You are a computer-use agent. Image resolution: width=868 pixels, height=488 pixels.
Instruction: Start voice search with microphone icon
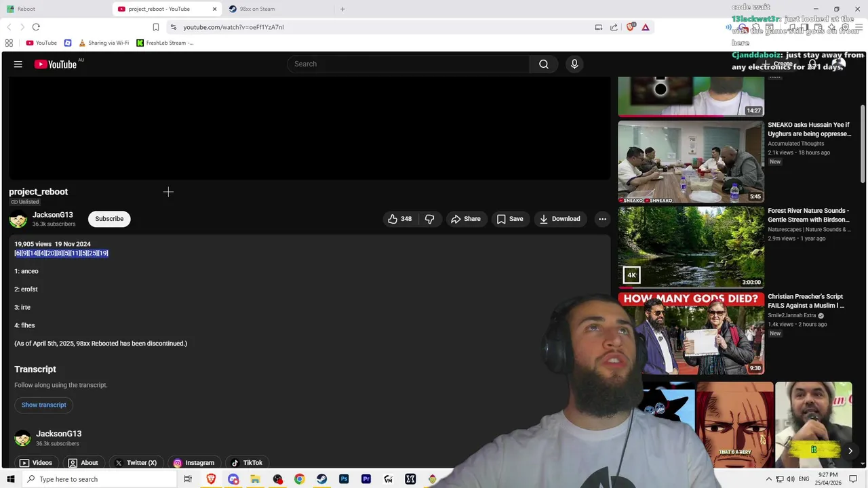pos(574,64)
